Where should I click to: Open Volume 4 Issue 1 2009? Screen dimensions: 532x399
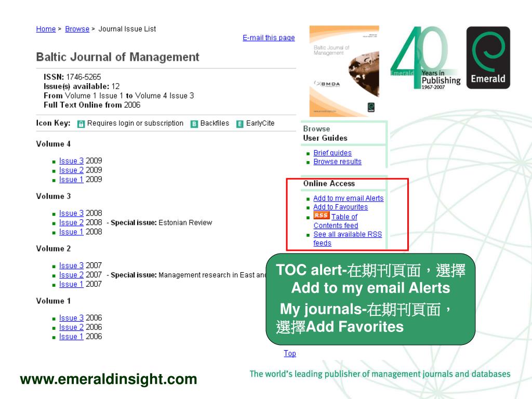tap(71, 179)
